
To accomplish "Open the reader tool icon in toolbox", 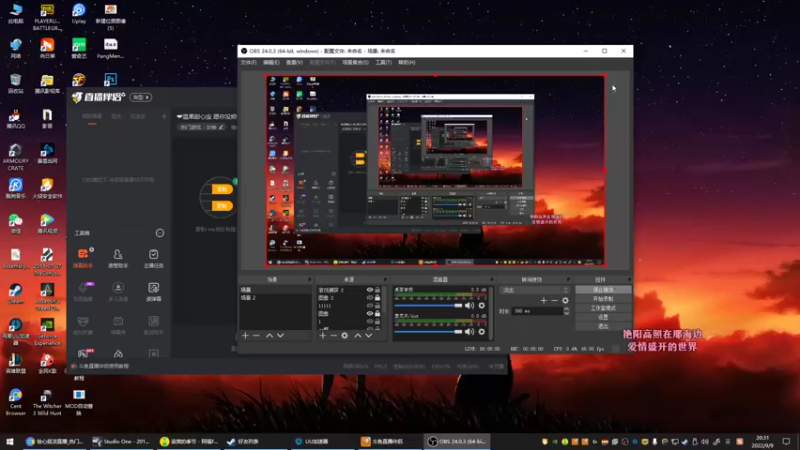I will [153, 291].
